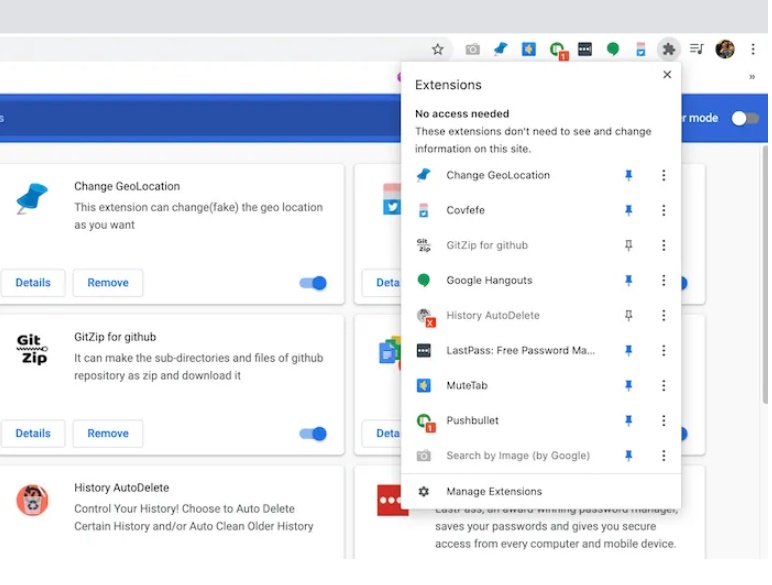Screen dimensions: 772x585
Task: Open more options for LastPass
Action: (x=663, y=351)
